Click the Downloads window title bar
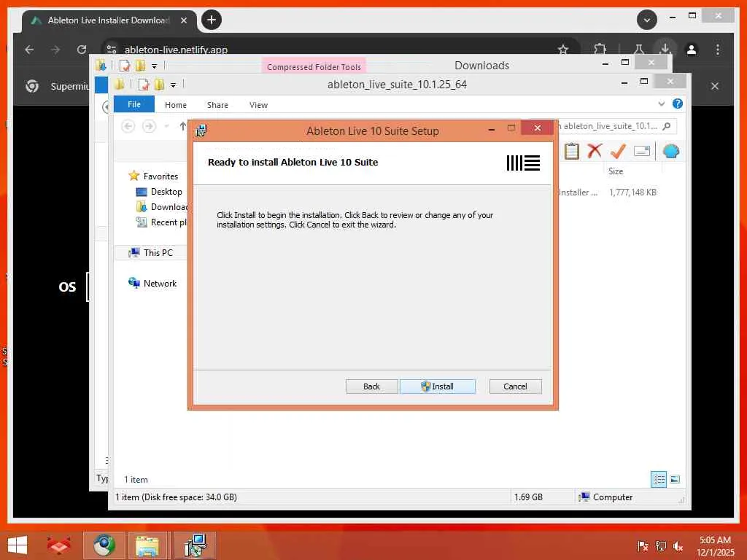The image size is (747, 560). tap(481, 65)
